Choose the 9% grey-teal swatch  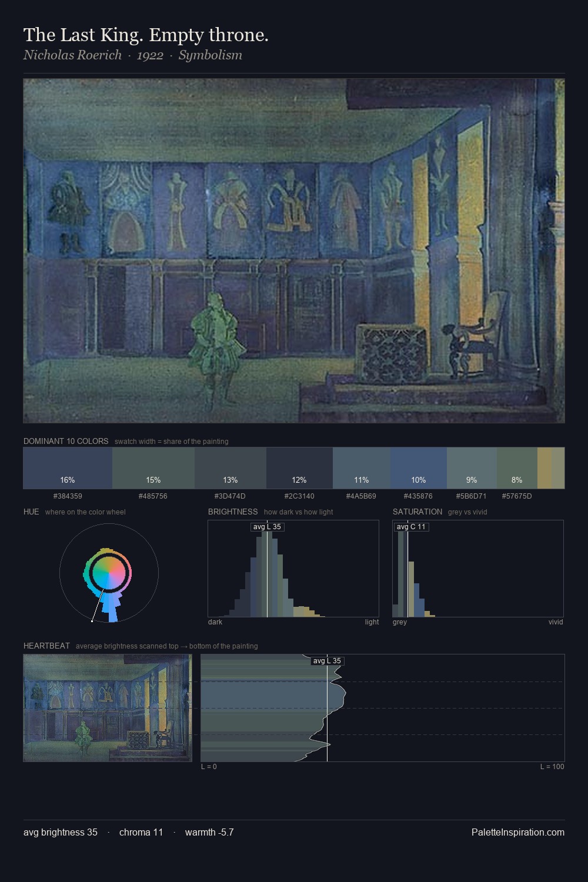point(472,468)
